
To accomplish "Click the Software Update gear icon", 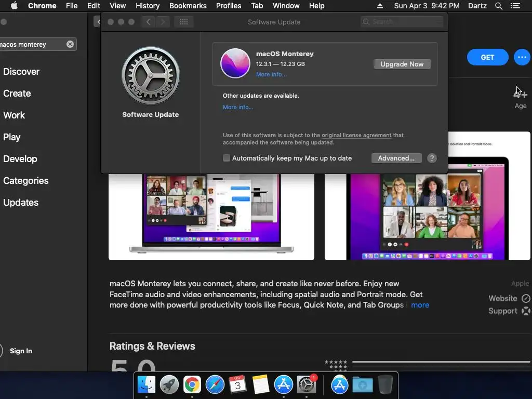I will point(151,76).
